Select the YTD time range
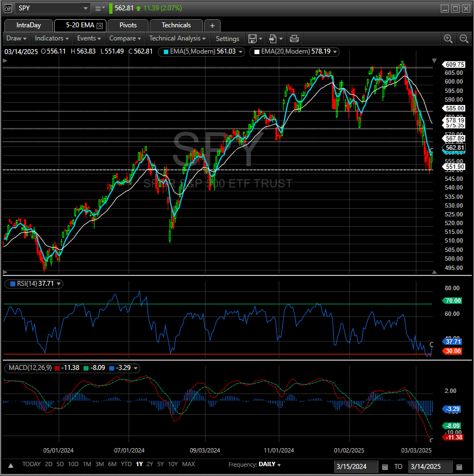This screenshot has width=474, height=476. (126, 464)
